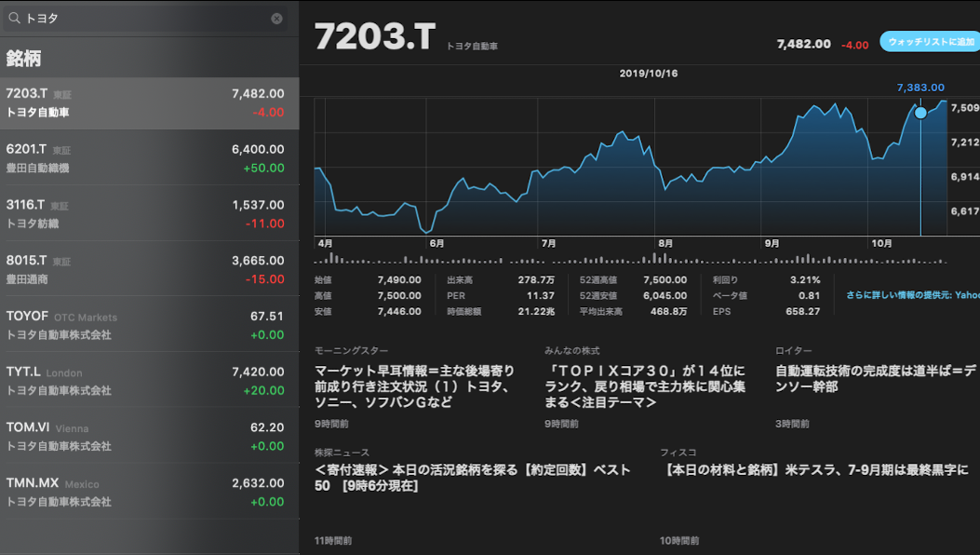Open the ロイター 自動運転技術 article
The image size is (980, 555).
[877, 386]
